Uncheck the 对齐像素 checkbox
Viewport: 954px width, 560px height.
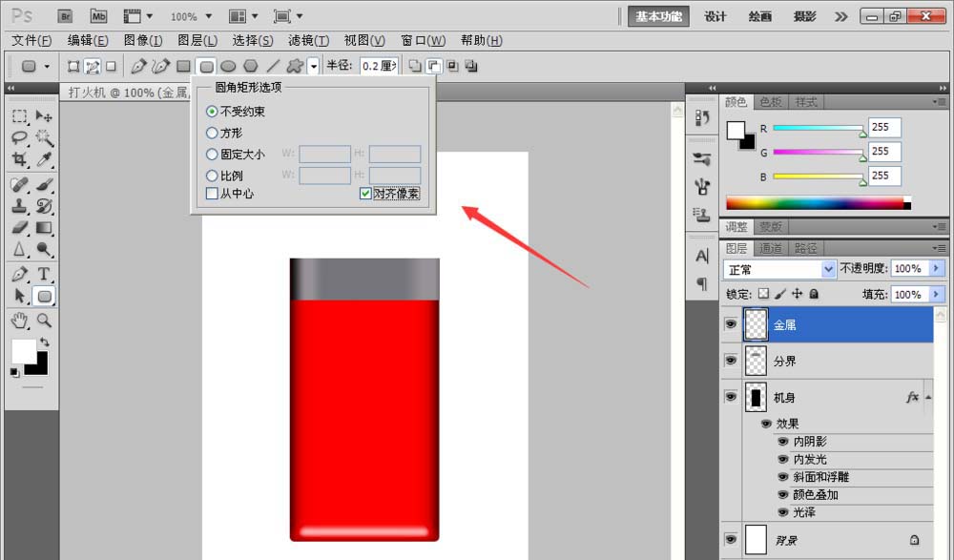click(x=365, y=194)
